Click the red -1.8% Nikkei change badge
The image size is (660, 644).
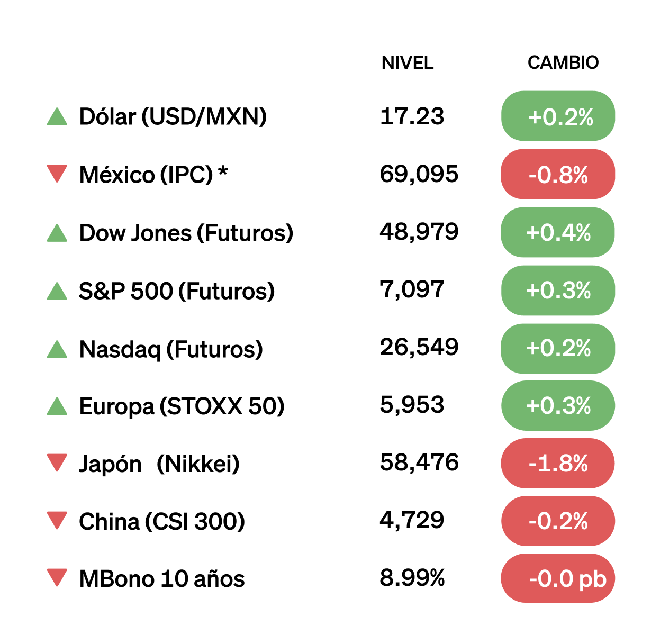(x=558, y=464)
